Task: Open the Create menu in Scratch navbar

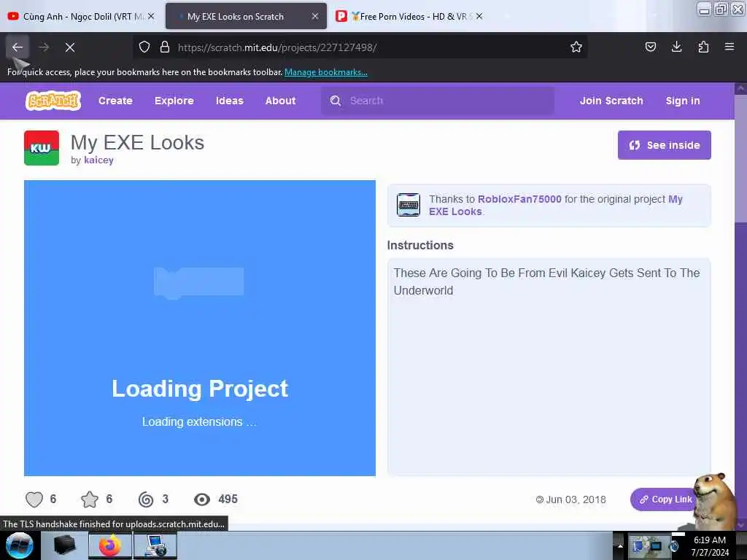Action: tap(116, 101)
